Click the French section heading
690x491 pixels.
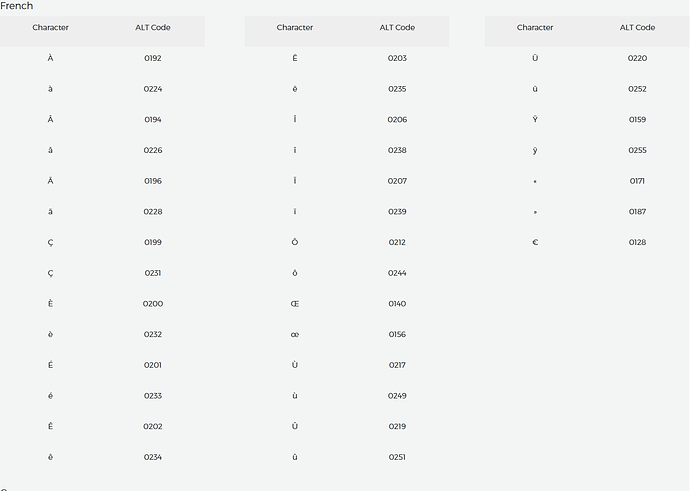(16, 6)
